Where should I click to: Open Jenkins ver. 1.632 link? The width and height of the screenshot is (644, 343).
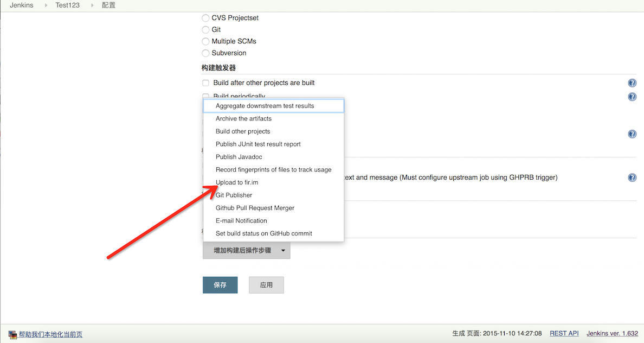click(613, 334)
